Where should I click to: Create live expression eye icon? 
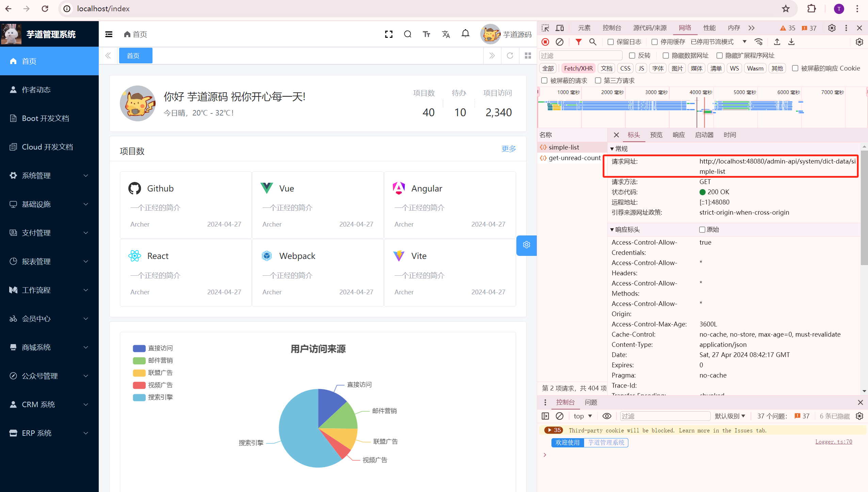(x=607, y=416)
